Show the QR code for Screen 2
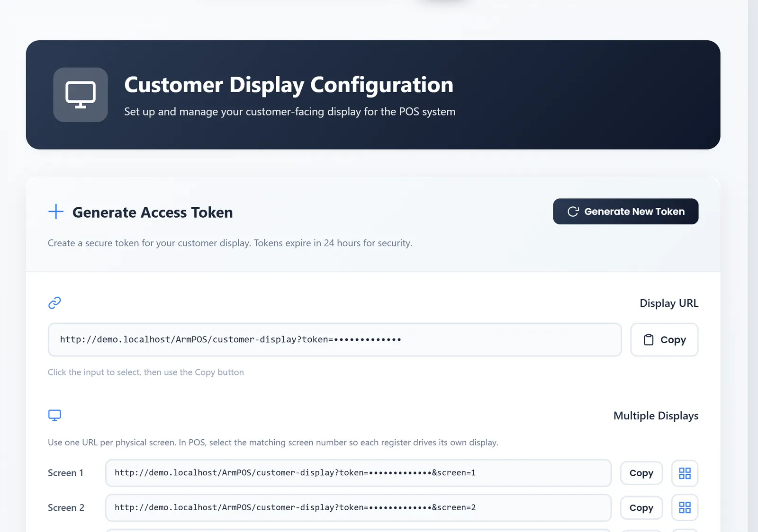 (x=685, y=508)
